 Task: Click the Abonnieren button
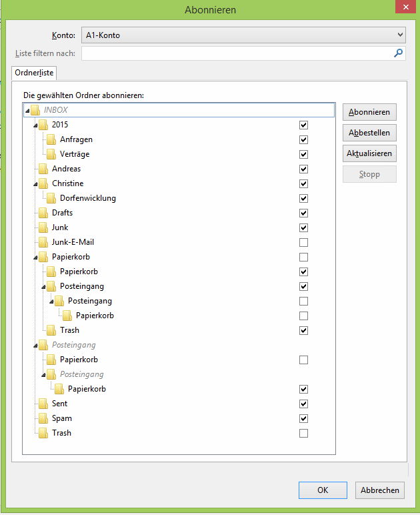pos(369,112)
